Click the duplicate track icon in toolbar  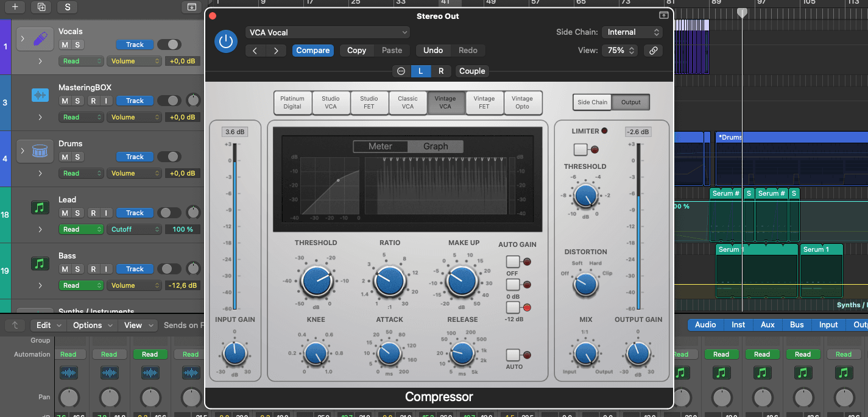coord(41,7)
